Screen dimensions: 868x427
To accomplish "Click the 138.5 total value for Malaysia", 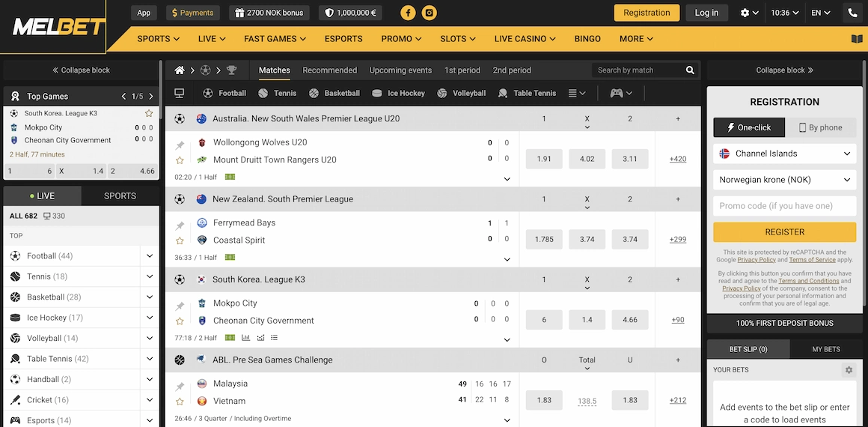I will (587, 401).
